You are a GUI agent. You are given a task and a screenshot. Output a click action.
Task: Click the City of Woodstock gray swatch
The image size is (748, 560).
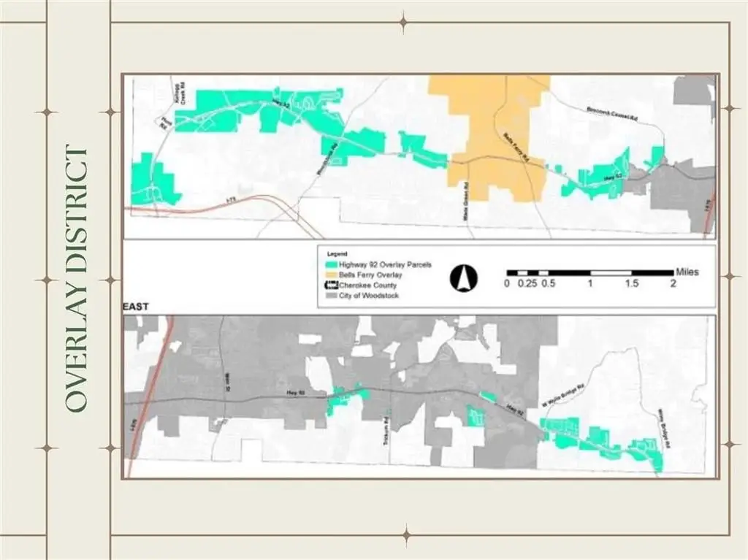coord(328,295)
